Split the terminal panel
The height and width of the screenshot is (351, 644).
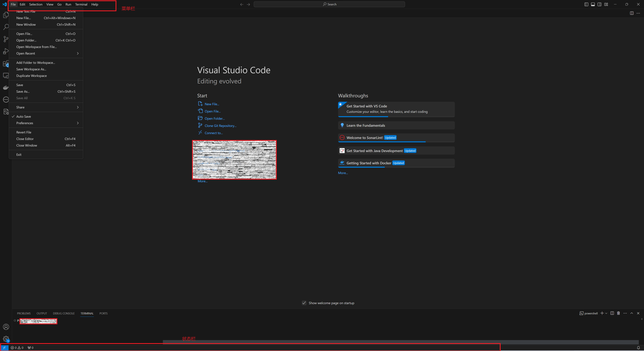(612, 313)
